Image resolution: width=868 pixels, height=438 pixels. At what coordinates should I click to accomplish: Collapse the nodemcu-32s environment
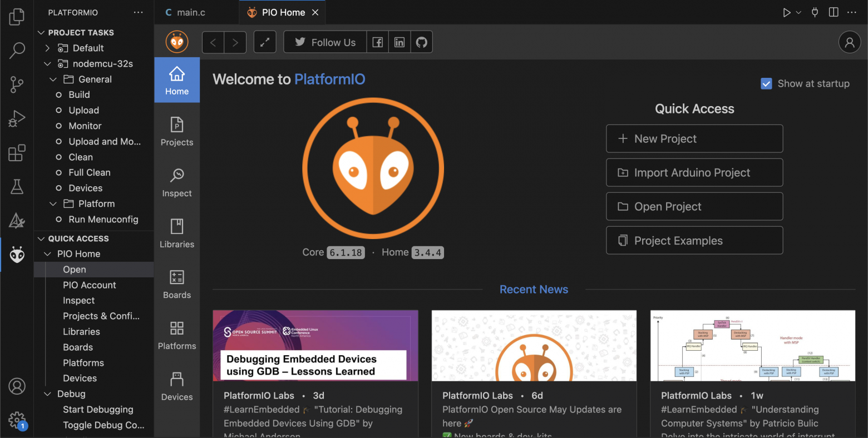47,63
